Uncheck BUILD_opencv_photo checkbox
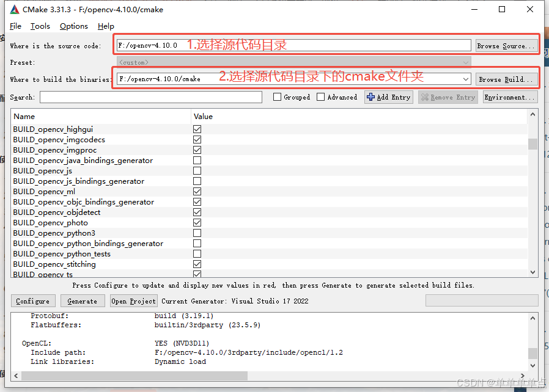549x392 pixels. pos(197,223)
